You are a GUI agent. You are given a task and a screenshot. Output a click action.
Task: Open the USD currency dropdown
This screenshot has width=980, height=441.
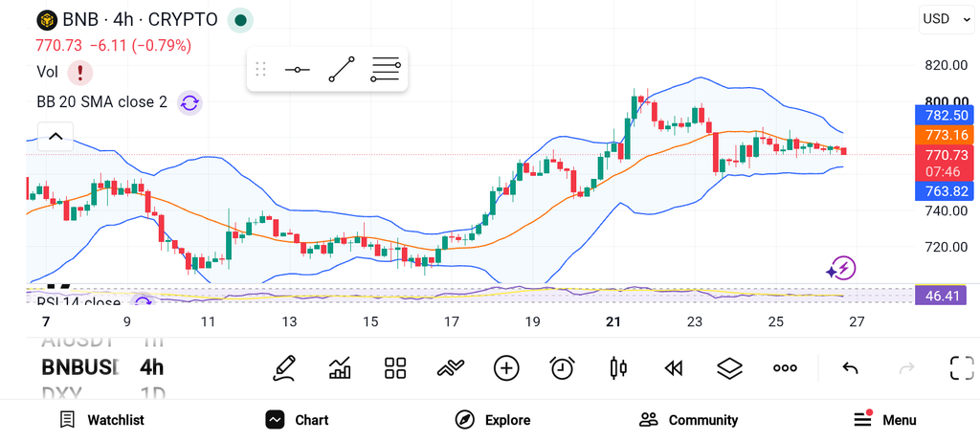pos(946,19)
